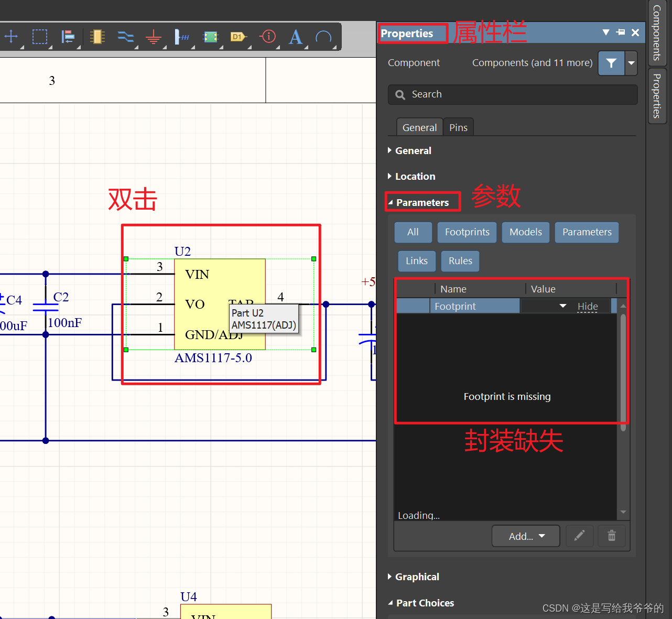Open the Align objects tool
Image resolution: width=672 pixels, height=619 pixels.
(x=68, y=37)
